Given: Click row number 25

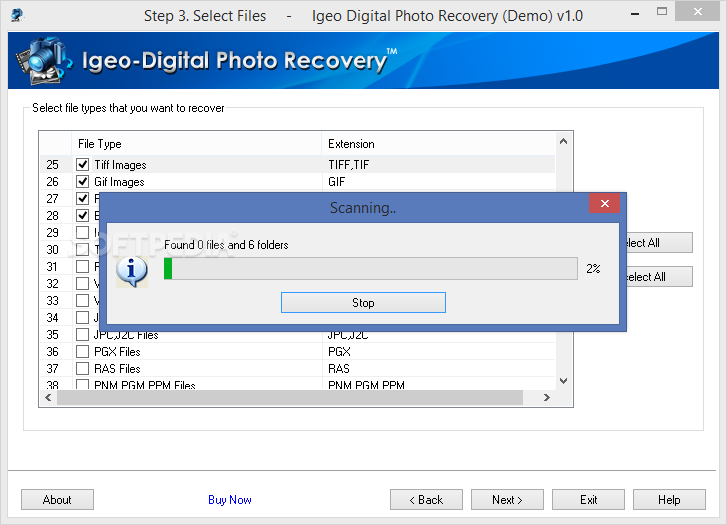Looking at the screenshot, I should click(x=52, y=165).
